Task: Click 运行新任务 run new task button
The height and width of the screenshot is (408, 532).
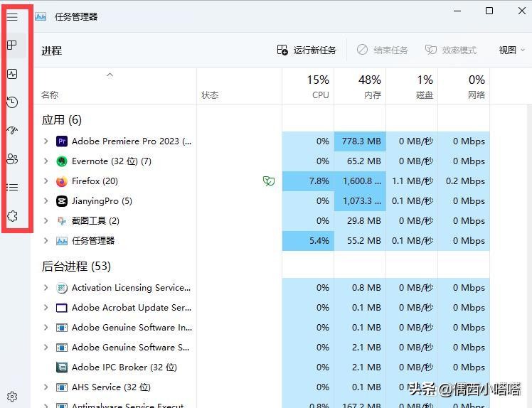Action: [307, 50]
